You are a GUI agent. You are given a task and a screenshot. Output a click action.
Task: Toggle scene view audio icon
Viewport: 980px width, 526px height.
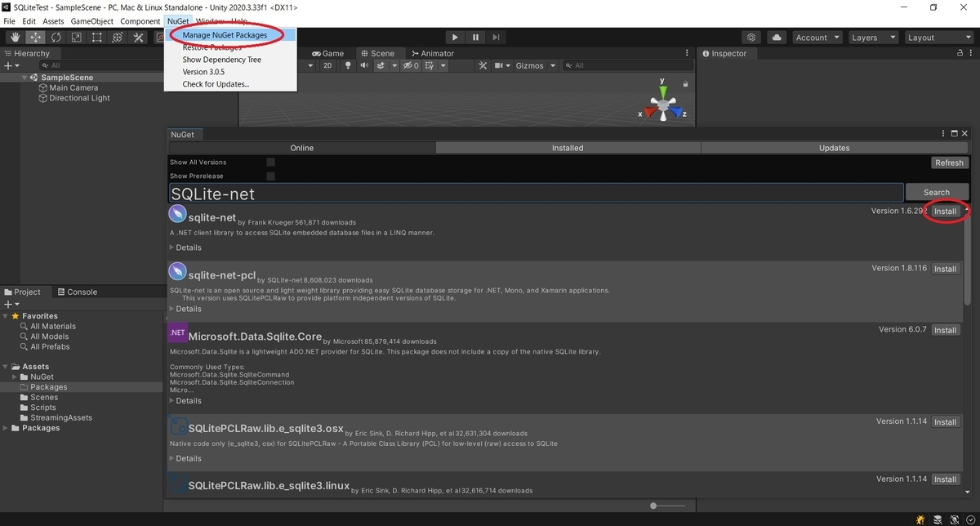click(x=364, y=65)
